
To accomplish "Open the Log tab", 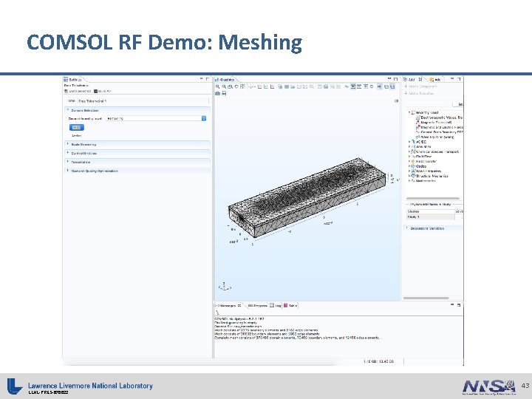I will [x=276, y=306].
